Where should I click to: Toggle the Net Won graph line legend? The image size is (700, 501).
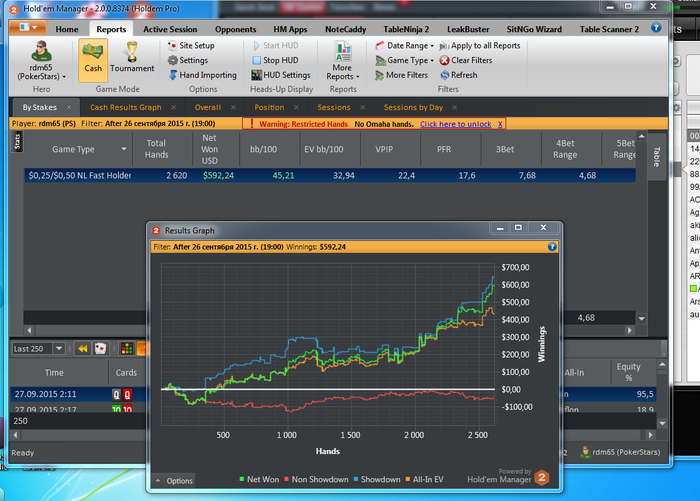coord(259,479)
